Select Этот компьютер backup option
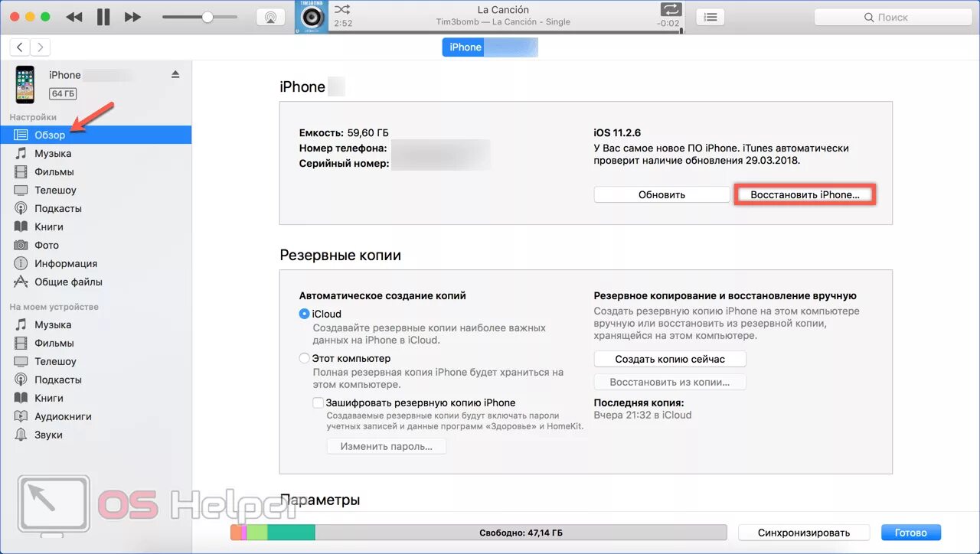 click(305, 358)
